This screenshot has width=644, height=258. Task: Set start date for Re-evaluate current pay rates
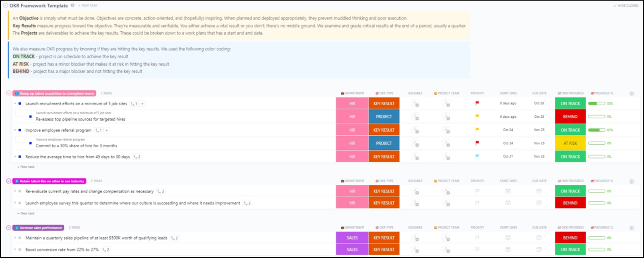508,191
